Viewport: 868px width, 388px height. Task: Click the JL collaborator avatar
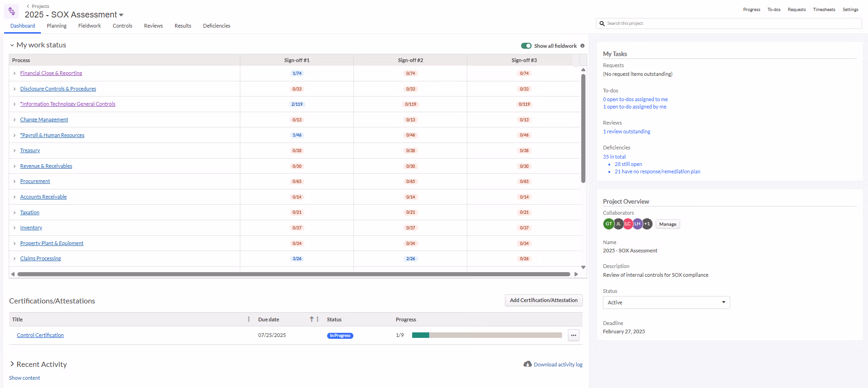(x=618, y=224)
